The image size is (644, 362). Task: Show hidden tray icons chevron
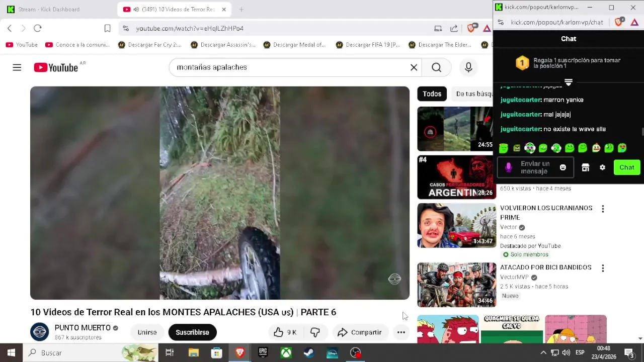pos(543,353)
